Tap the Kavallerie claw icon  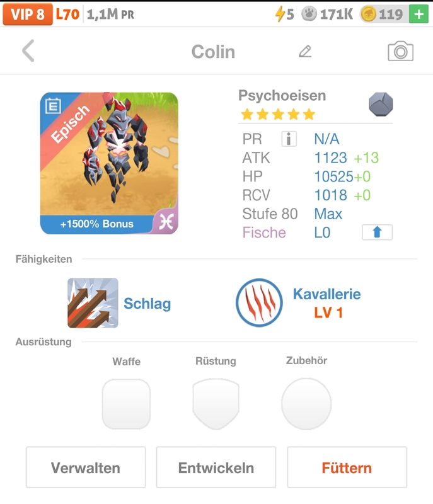coord(259,303)
